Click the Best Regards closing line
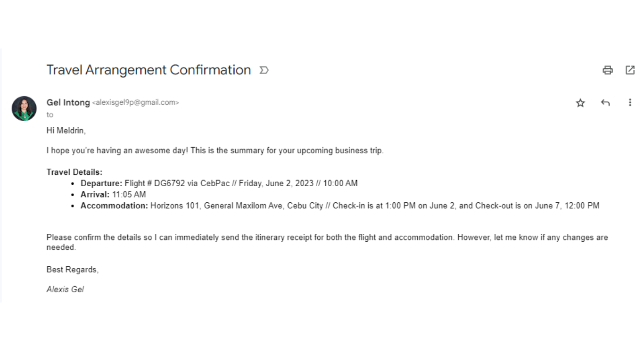This screenshot has width=644, height=362. coord(72,270)
